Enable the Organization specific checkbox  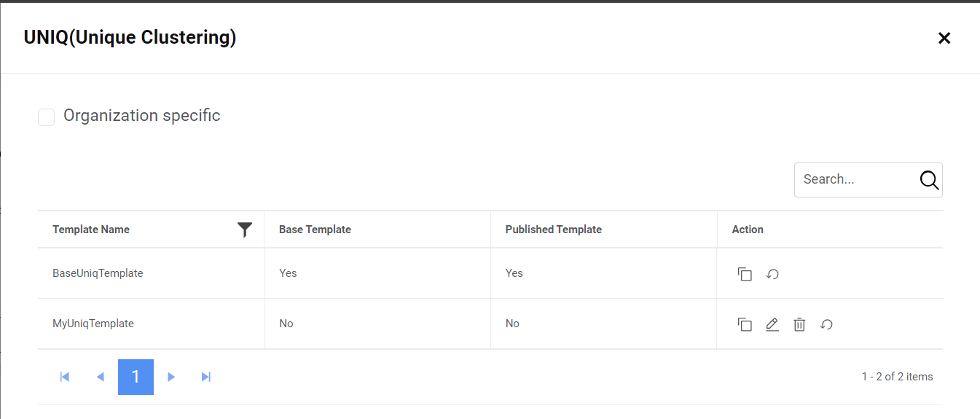[x=47, y=117]
